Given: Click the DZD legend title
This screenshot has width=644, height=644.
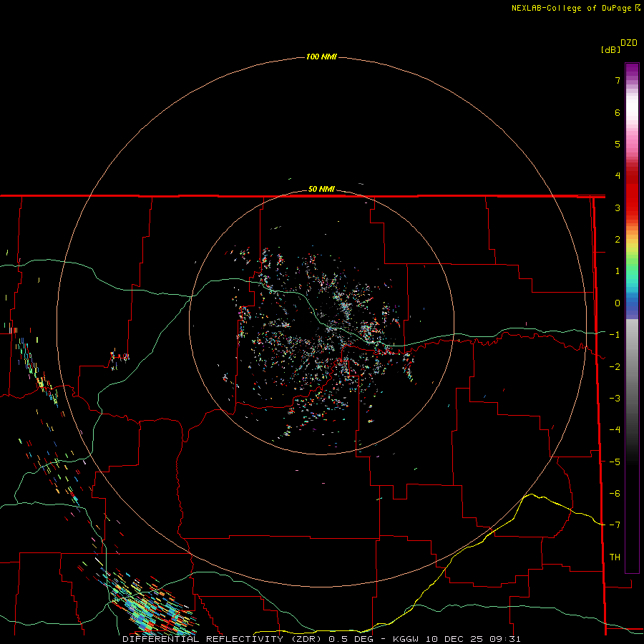Looking at the screenshot, I should [x=629, y=43].
